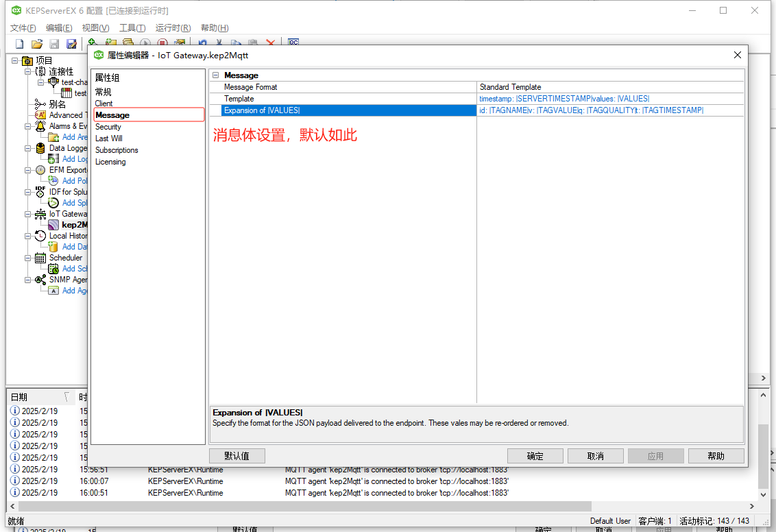
Task: Click the Add Area link in the project tree
Action: 74,137
